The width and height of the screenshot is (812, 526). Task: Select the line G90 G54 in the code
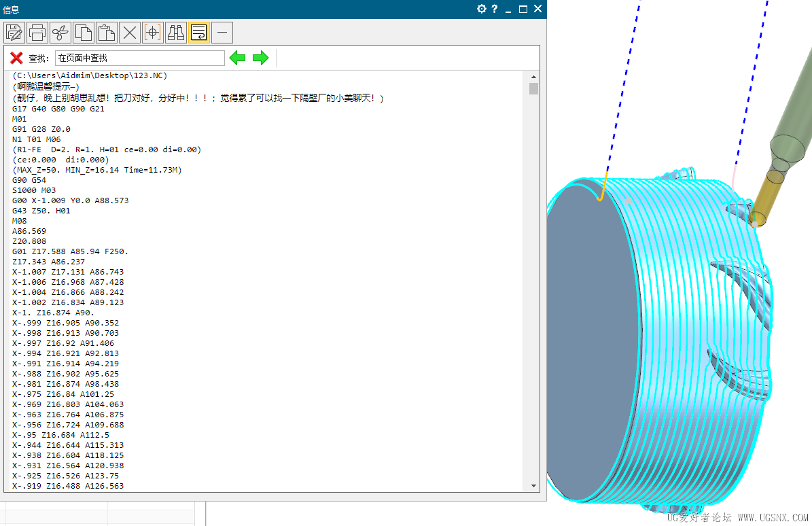(24, 179)
